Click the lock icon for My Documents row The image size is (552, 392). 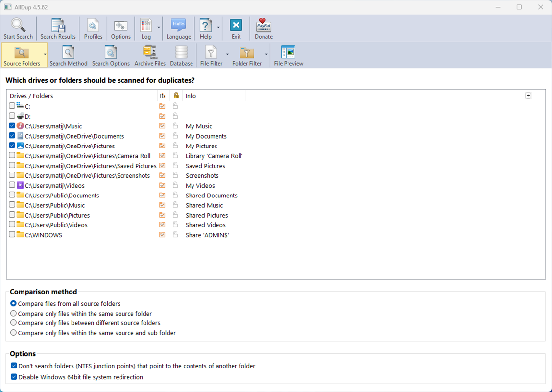175,135
